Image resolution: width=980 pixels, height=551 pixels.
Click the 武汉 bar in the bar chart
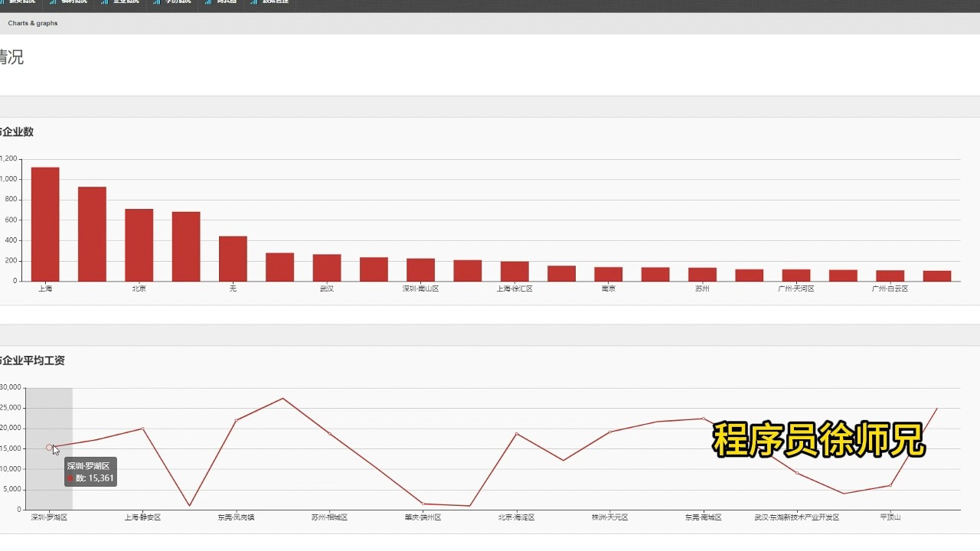pyautogui.click(x=327, y=268)
